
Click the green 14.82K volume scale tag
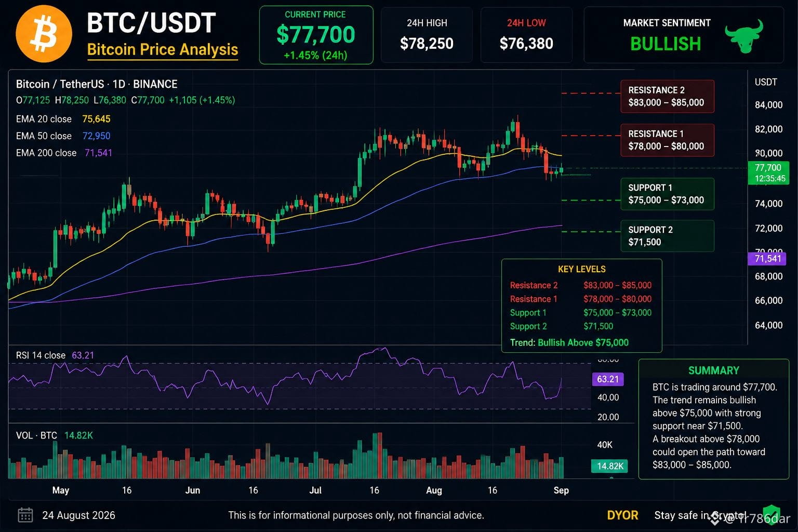tap(609, 466)
